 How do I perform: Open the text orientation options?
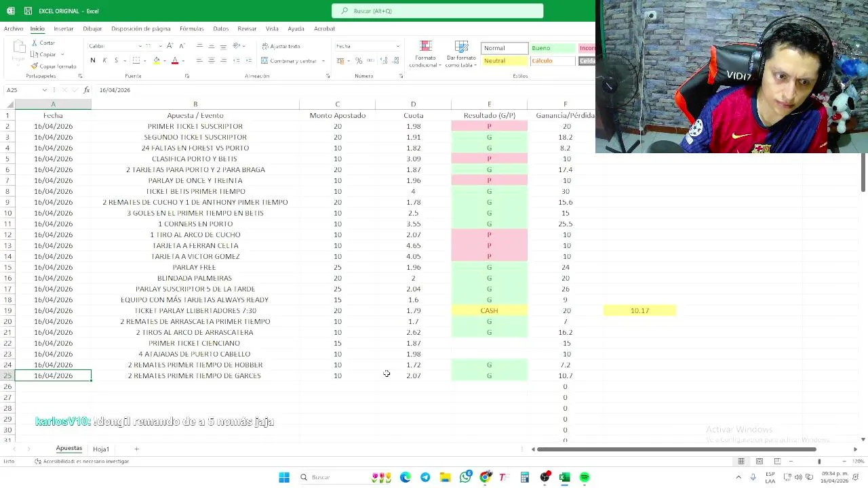pos(237,46)
